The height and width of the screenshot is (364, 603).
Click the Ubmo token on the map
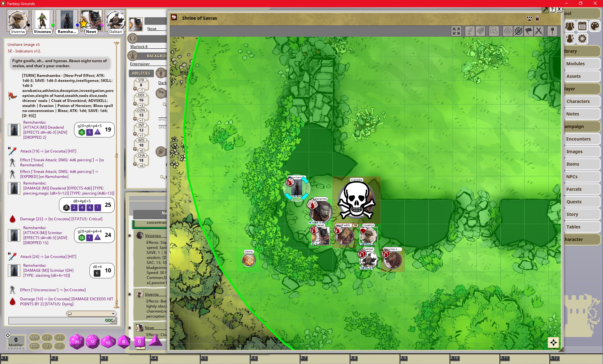pyautogui.click(x=249, y=260)
